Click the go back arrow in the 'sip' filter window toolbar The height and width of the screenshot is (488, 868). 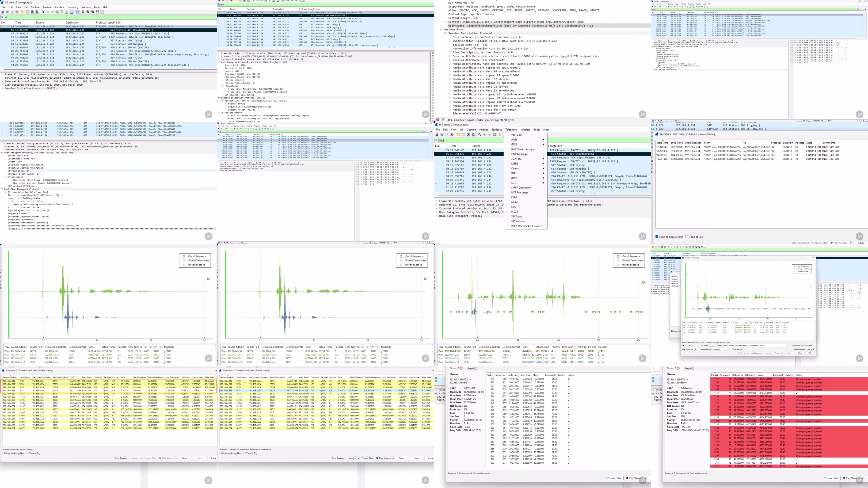tap(47, 12)
